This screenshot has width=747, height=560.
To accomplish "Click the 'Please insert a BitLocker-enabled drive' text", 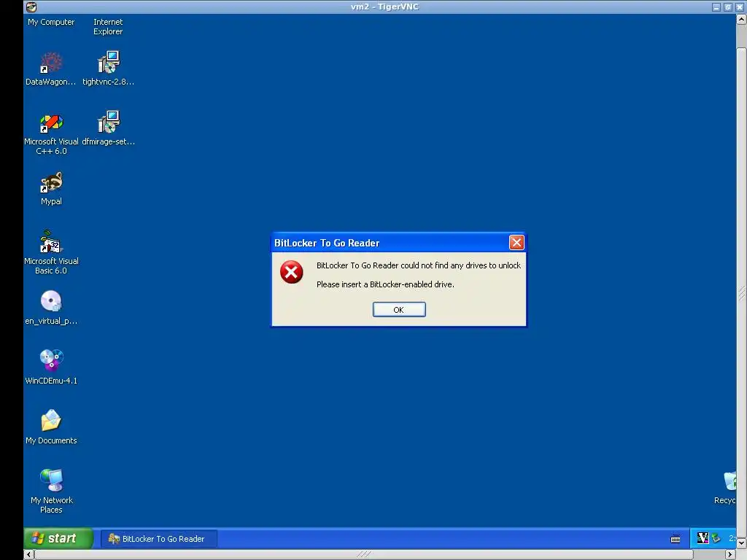I will coord(385,284).
